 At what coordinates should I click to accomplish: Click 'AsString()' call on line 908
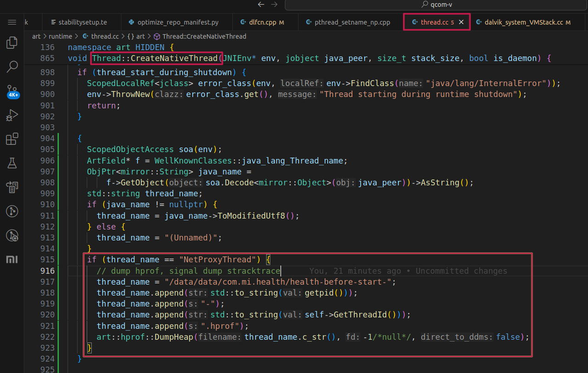(444, 183)
